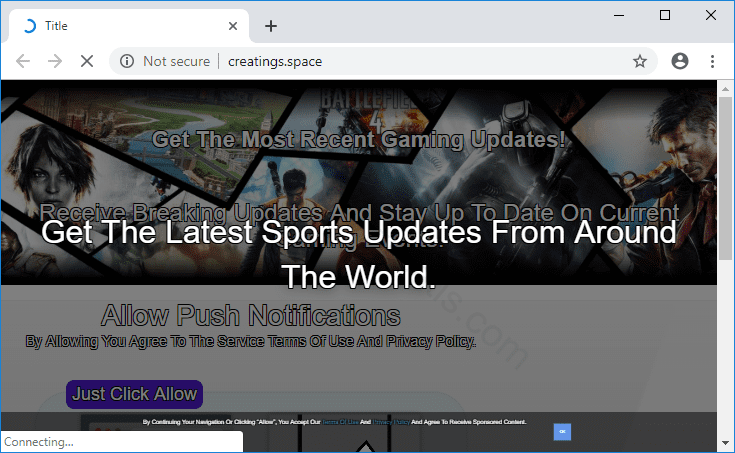Click Allow Push Notifications heading
Image resolution: width=735 pixels, height=453 pixels.
[x=251, y=317]
